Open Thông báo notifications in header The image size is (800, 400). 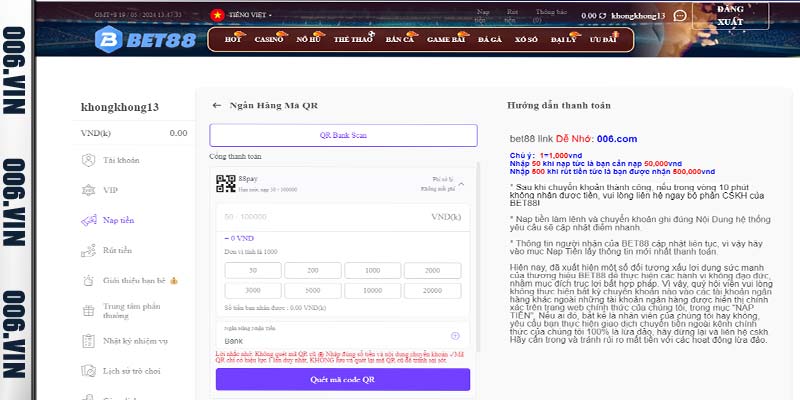(x=551, y=16)
